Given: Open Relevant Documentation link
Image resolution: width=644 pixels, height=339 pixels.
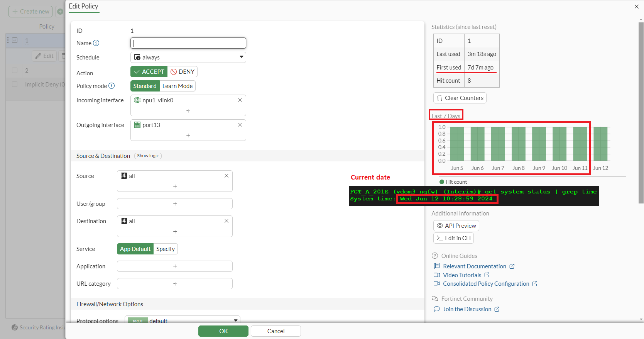Looking at the screenshot, I should (475, 266).
